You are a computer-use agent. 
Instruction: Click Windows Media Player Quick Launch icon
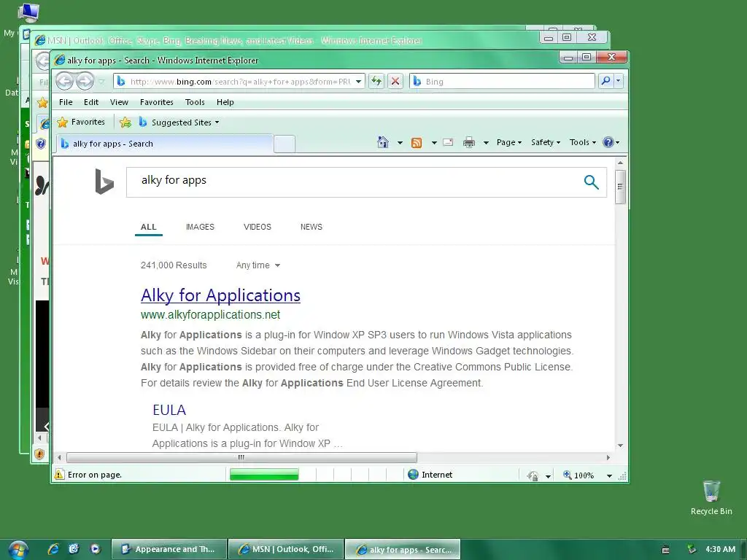pos(96,549)
